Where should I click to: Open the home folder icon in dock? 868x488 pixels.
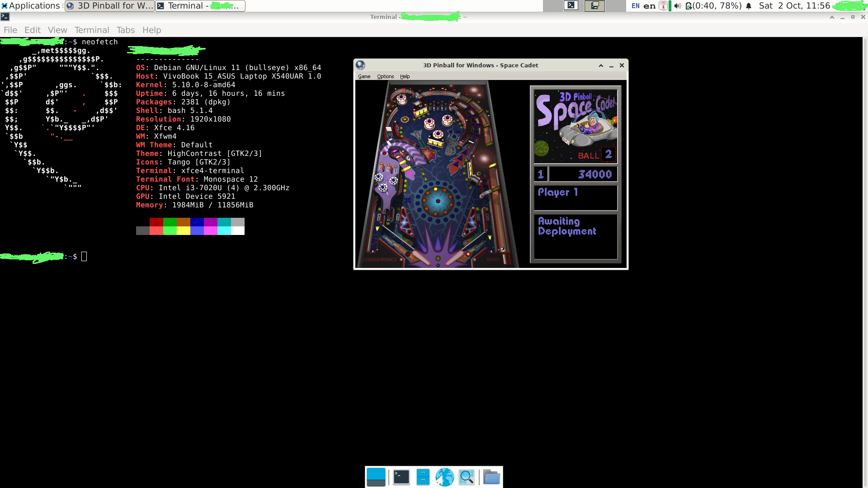(491, 477)
